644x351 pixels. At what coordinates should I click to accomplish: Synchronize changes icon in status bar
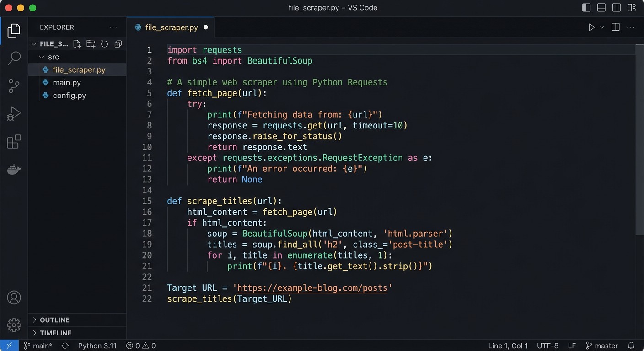click(x=65, y=346)
